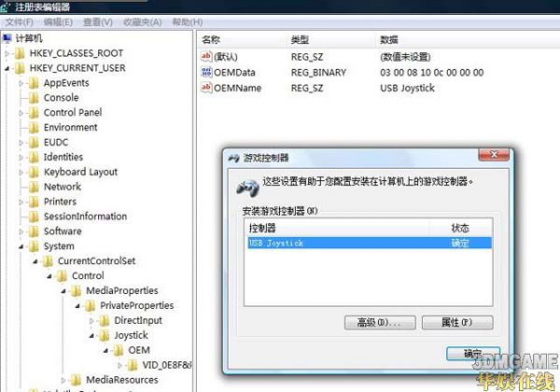Select the Software key
The height and width of the screenshot is (392, 560).
(63, 231)
